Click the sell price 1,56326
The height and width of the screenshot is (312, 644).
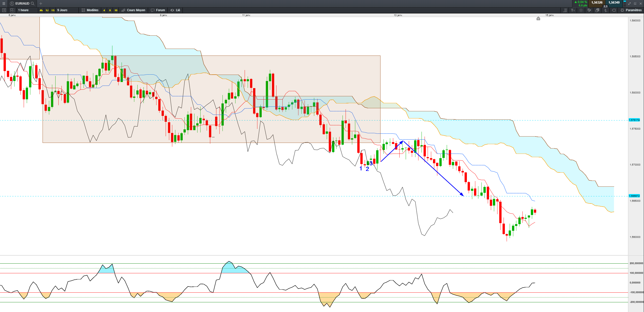[597, 3]
